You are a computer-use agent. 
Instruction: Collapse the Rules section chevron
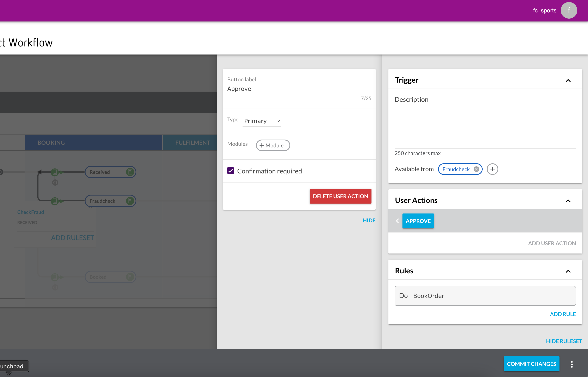click(568, 270)
